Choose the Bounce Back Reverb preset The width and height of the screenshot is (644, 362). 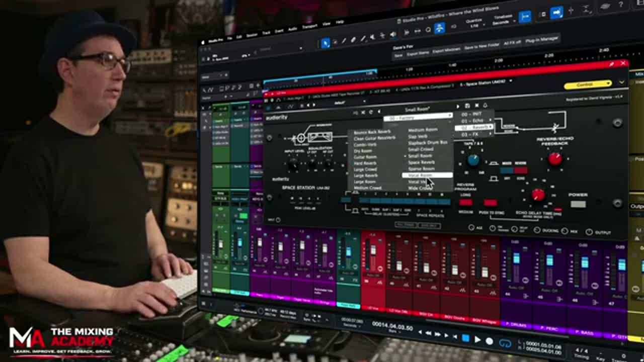coord(372,132)
